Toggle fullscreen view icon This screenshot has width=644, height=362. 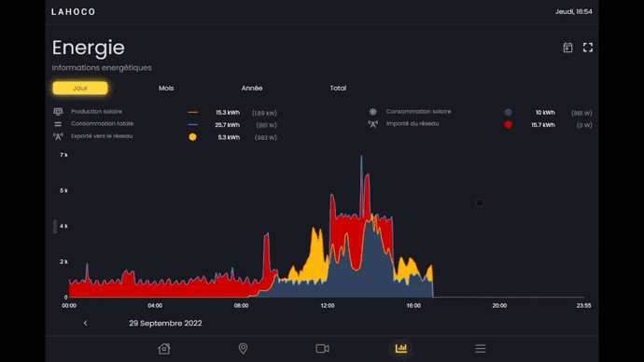click(x=588, y=48)
